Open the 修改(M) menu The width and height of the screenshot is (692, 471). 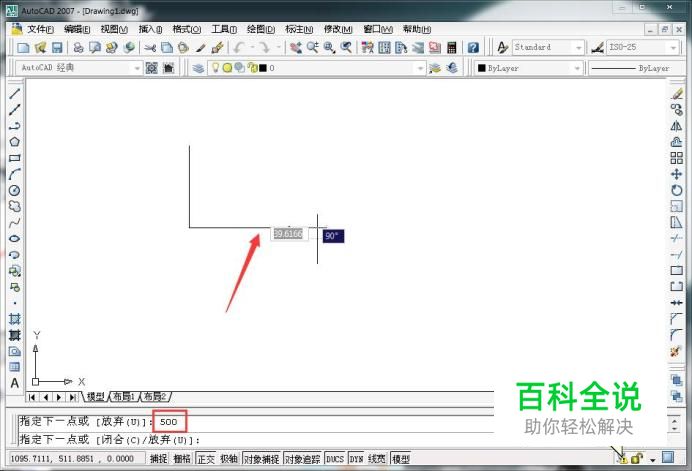(338, 30)
